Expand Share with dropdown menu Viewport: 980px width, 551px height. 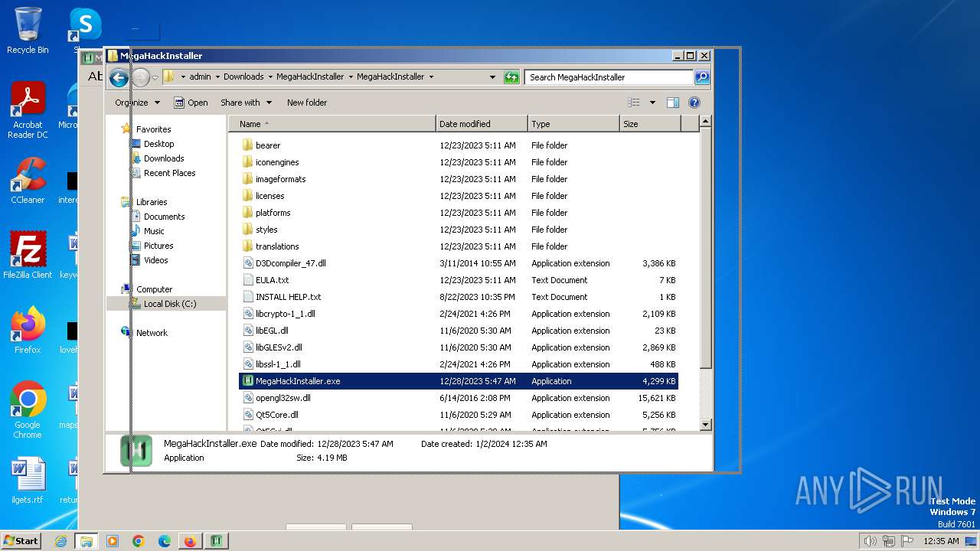(246, 103)
